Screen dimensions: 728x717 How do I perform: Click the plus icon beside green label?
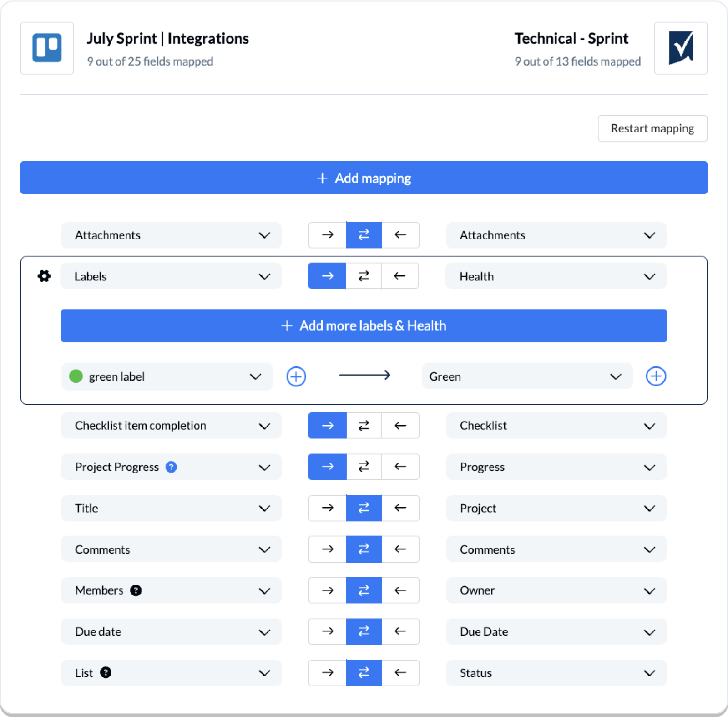[296, 376]
